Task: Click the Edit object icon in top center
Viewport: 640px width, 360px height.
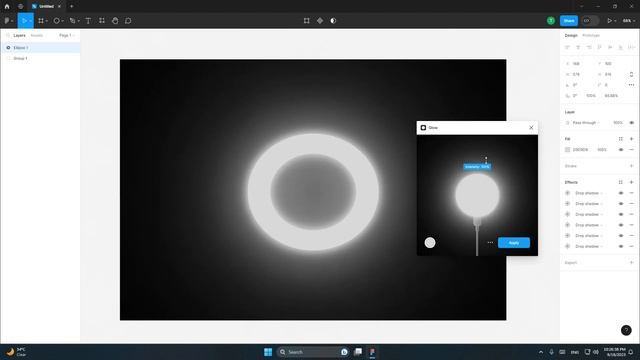Action: coord(307,21)
